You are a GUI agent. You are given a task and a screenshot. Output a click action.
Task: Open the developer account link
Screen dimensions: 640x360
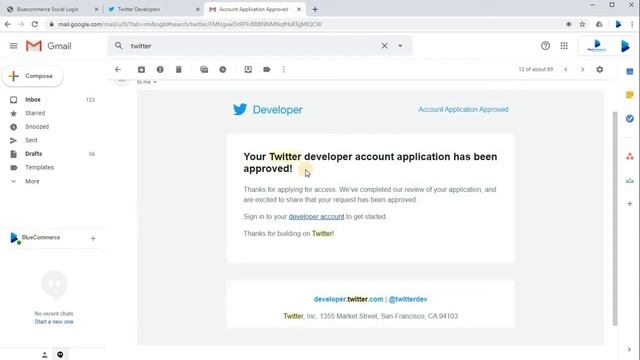[316, 216]
